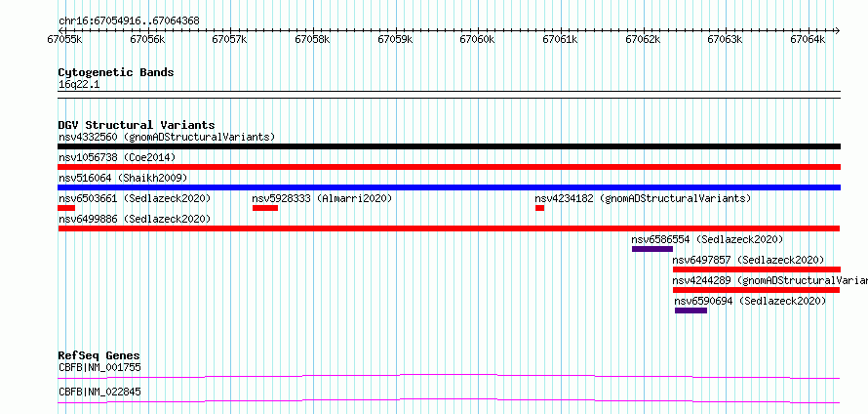Image resolution: width=868 pixels, height=414 pixels.
Task: Select the red nsv4244289 variant bar
Action: pyautogui.click(x=756, y=290)
